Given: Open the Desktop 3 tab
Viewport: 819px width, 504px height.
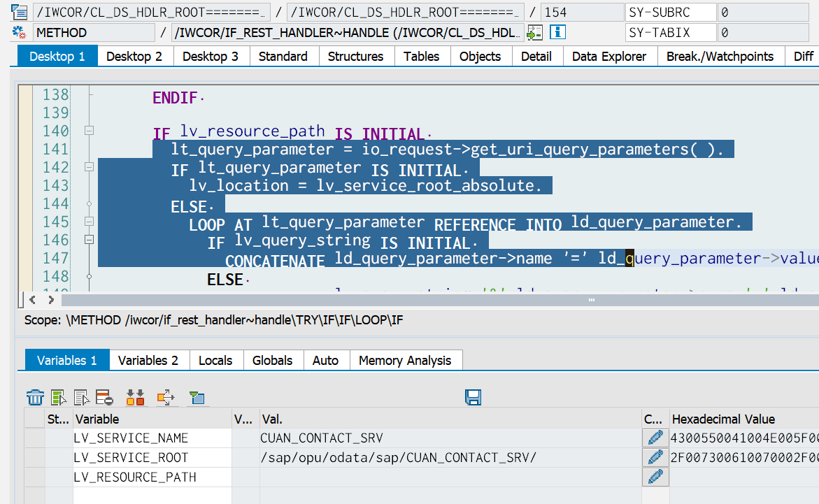Looking at the screenshot, I should (x=211, y=56).
